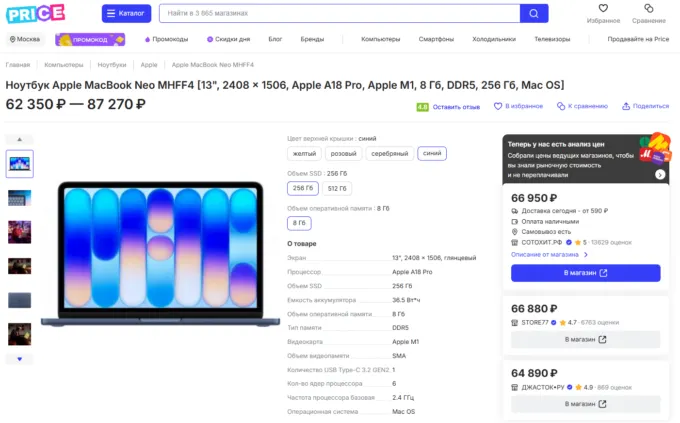Click the marketplace logos in price-analysis banner

pos(655,148)
